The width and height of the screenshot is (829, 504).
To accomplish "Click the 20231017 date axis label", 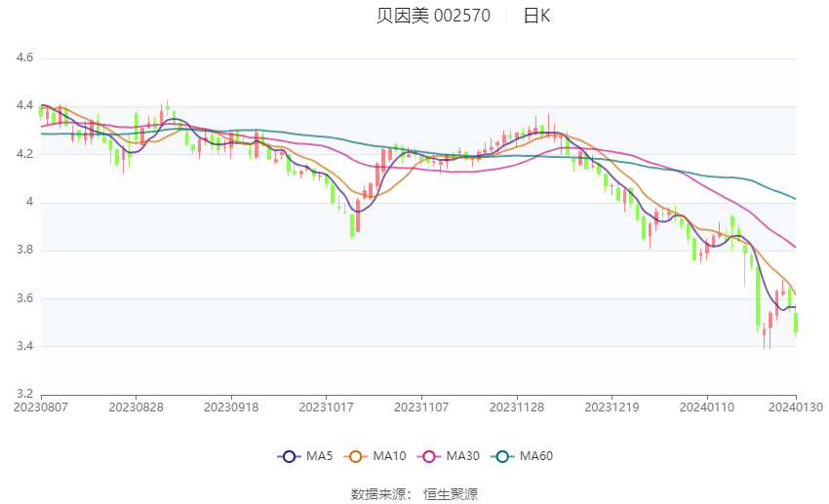I will (x=326, y=407).
